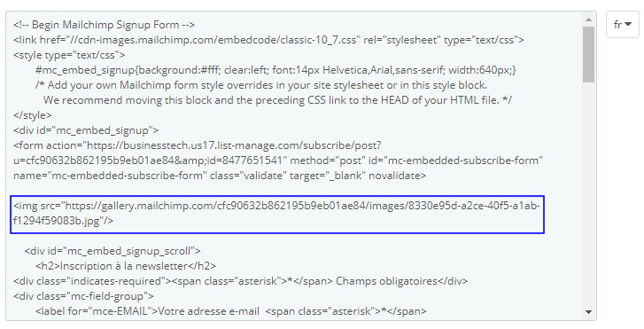Click the closing </style> tag line
Viewport: 644px width, 329px height.
(x=33, y=115)
